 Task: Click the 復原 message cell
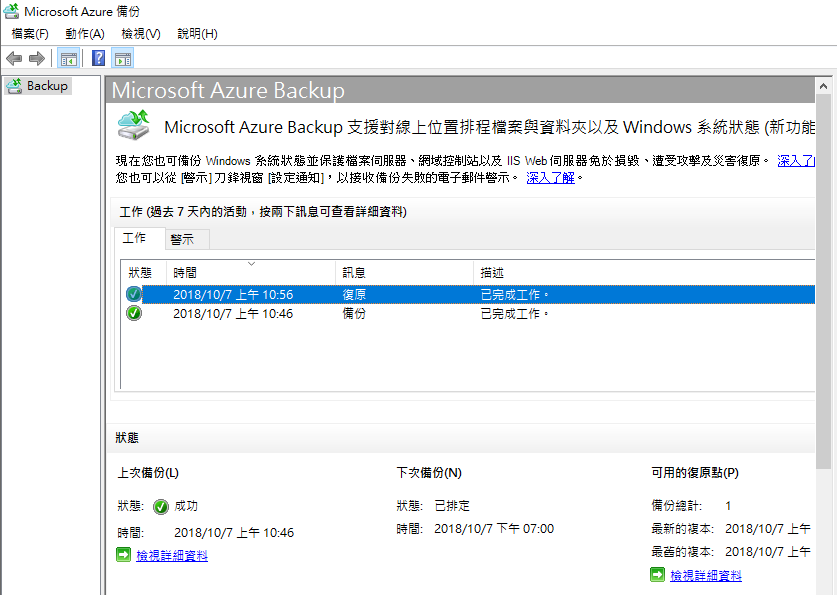tap(354, 295)
